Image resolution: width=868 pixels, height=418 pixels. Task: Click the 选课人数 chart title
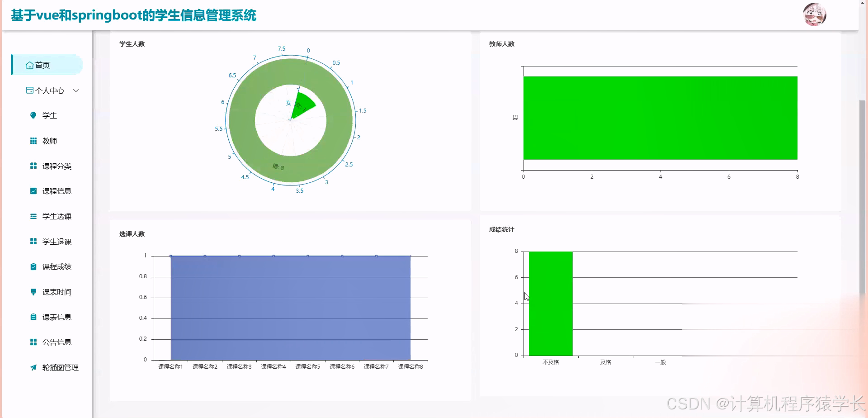[x=132, y=234]
